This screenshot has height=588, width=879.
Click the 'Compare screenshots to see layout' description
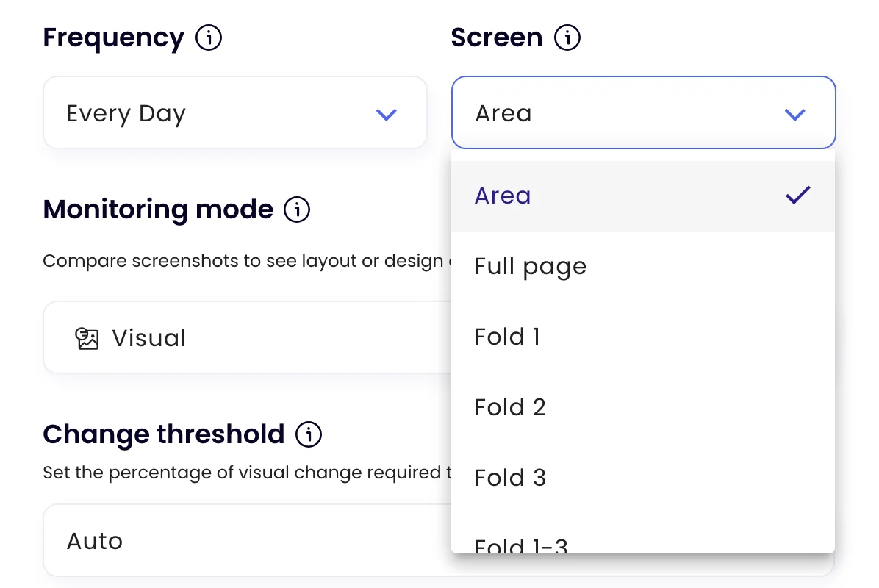(x=247, y=261)
